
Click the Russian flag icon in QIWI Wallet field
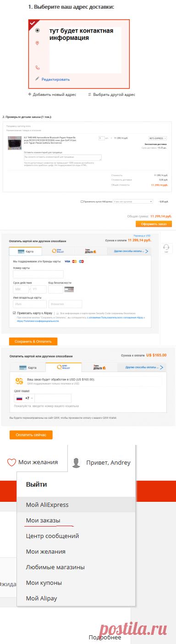(x=19, y=398)
